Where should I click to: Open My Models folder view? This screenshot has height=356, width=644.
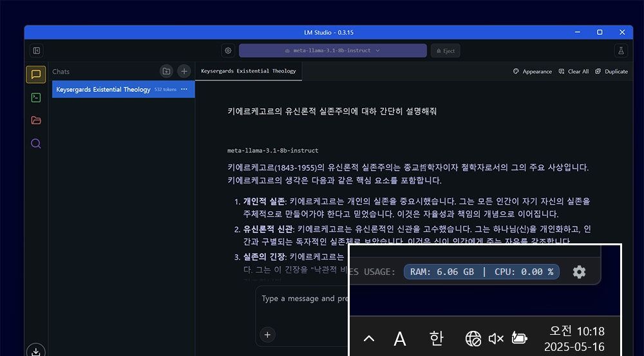[x=35, y=120]
